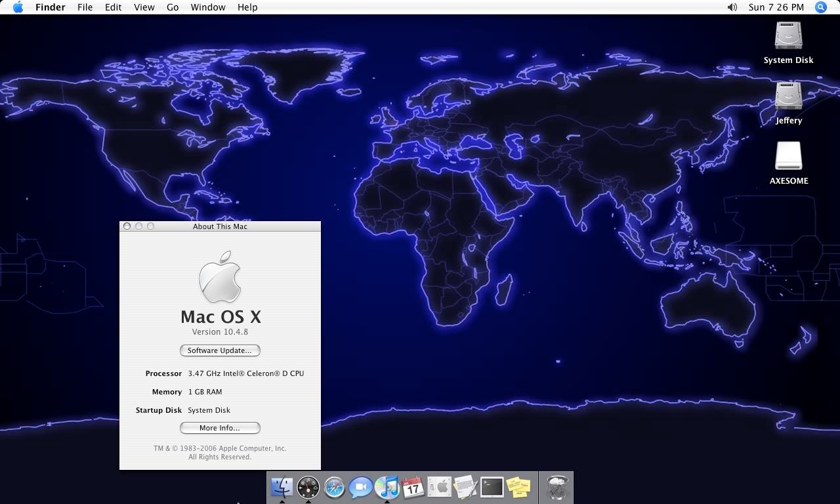
Task: Open the View menu
Action: click(144, 7)
